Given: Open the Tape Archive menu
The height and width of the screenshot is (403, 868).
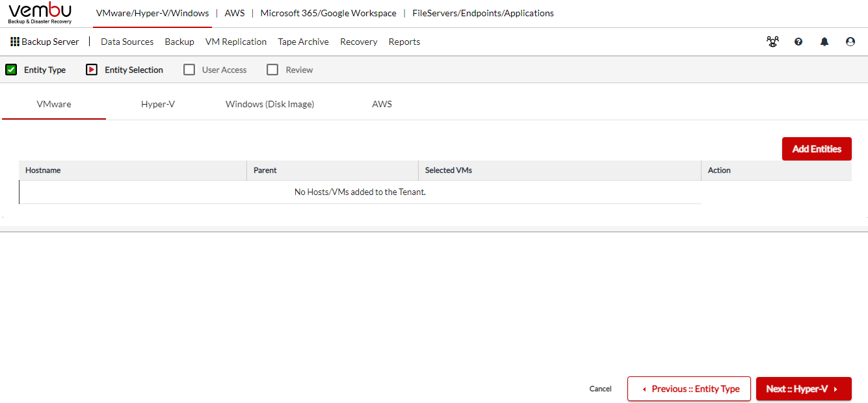Looking at the screenshot, I should coord(304,42).
